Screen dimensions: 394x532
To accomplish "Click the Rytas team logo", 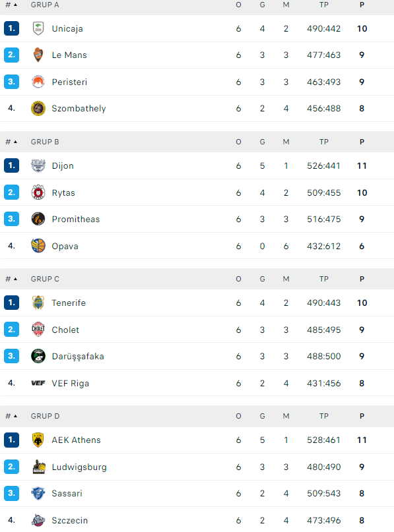I will click(38, 192).
